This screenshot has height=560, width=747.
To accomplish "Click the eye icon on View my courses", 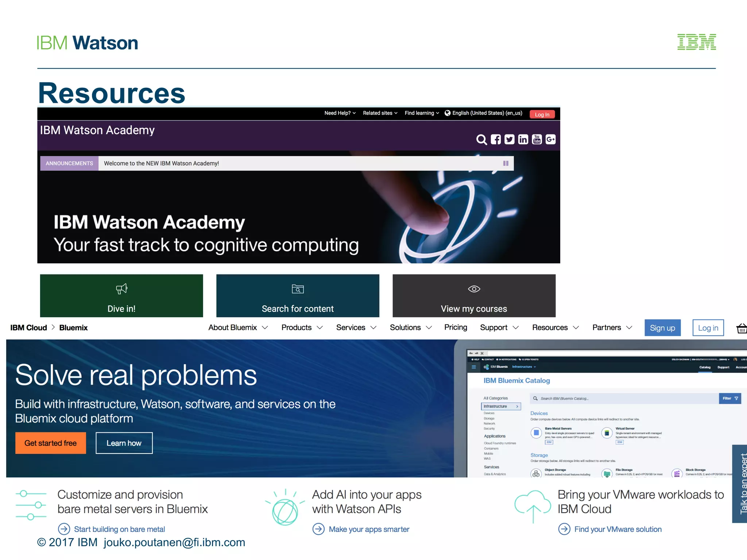I will point(474,289).
